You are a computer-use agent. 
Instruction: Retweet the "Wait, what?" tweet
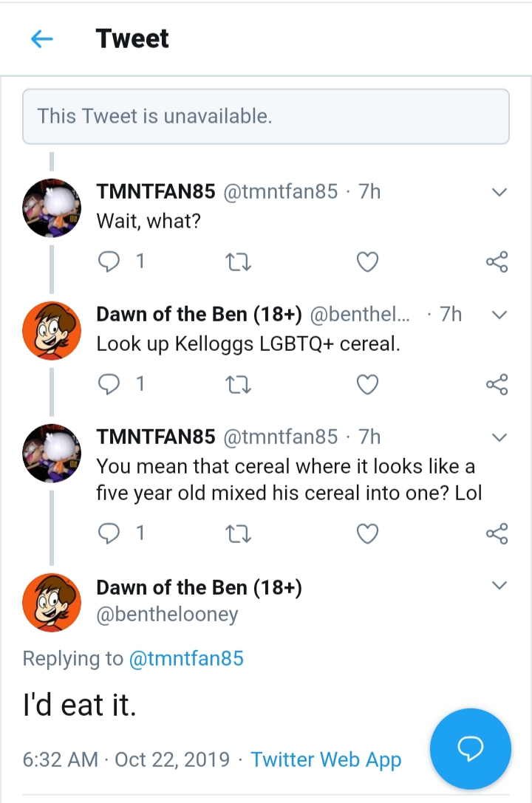click(x=238, y=262)
